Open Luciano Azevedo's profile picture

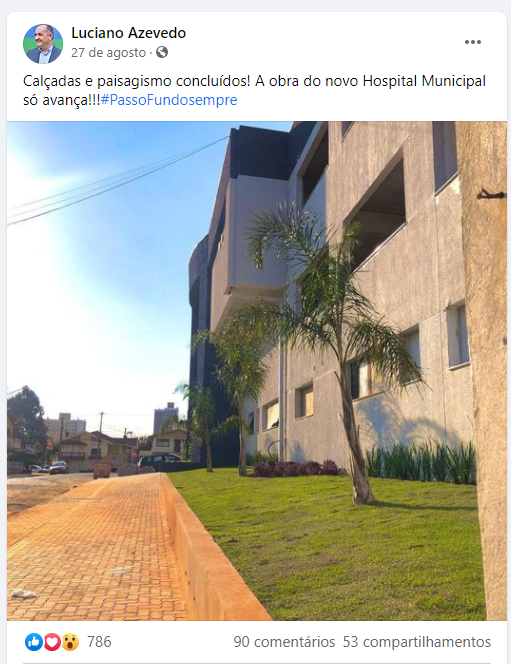(x=43, y=44)
